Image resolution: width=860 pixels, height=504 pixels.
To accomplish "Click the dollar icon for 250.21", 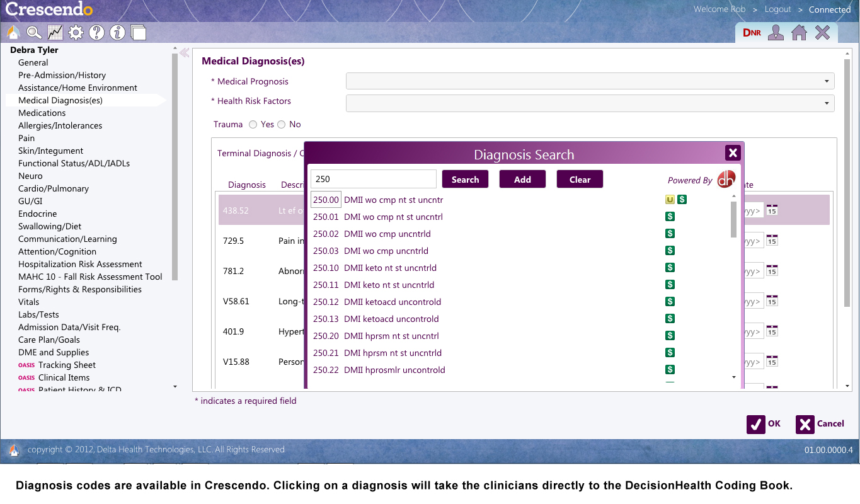I will tap(670, 353).
